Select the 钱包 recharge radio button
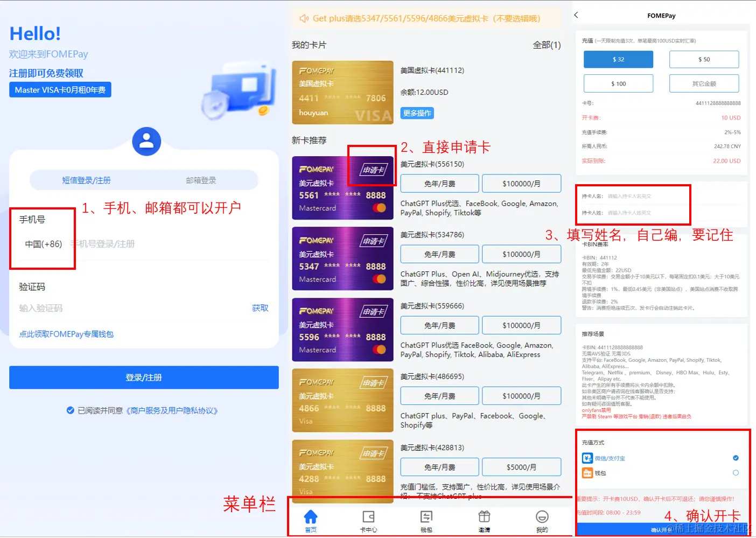This screenshot has width=756, height=538. [736, 473]
